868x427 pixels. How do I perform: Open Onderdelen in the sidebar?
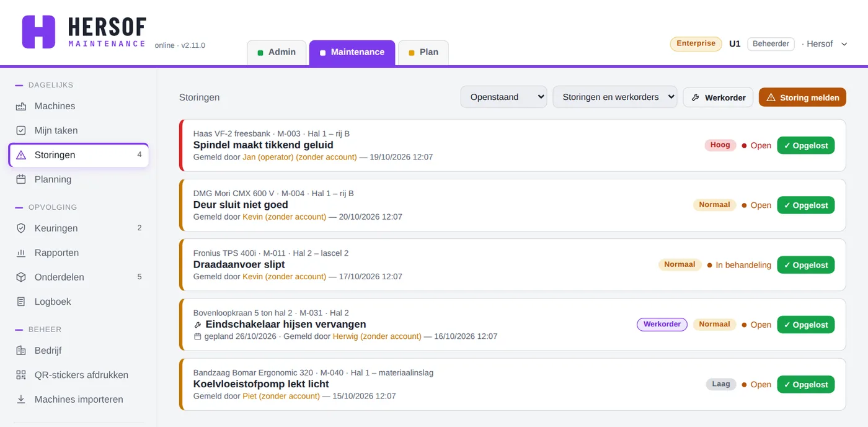79,277
